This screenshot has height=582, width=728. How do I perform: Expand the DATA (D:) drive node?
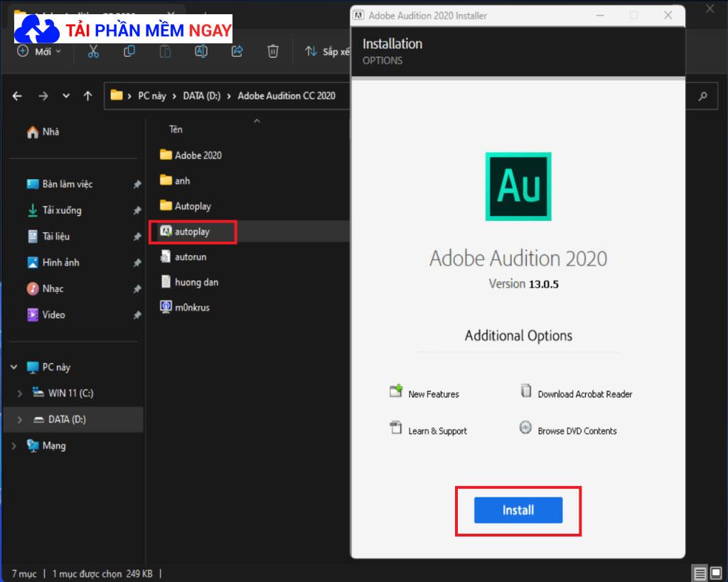click(19, 419)
